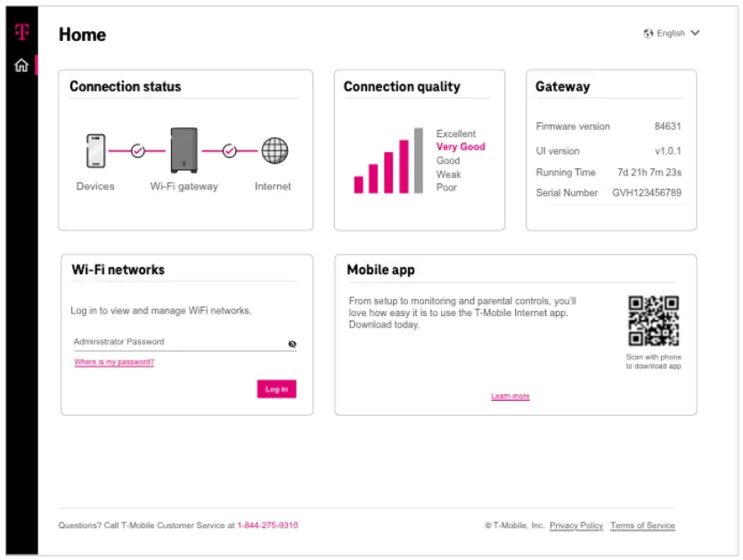The width and height of the screenshot is (743, 560).
Task: Select the Excellent quality label
Action: [x=456, y=134]
